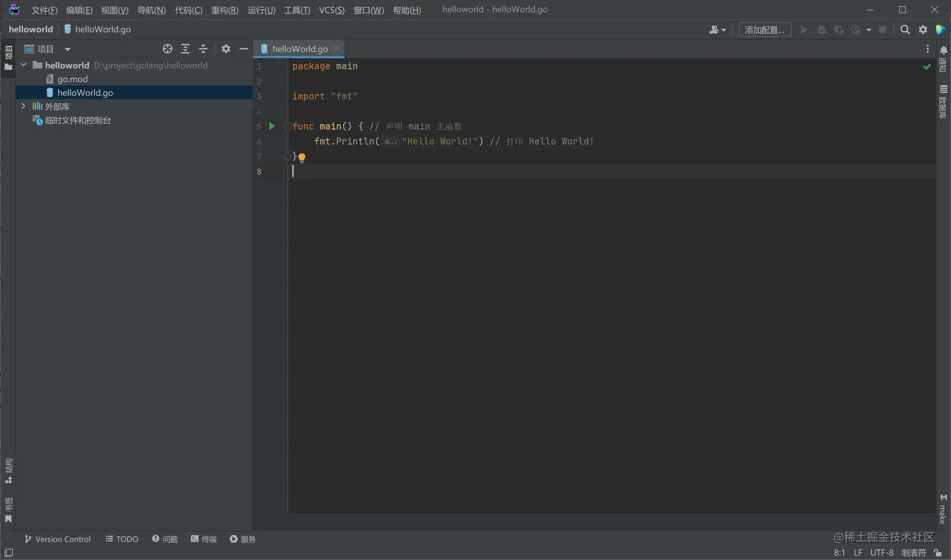Toggle the 书签 bookmarks tool window
This screenshot has width=951, height=560.
pos(8,510)
